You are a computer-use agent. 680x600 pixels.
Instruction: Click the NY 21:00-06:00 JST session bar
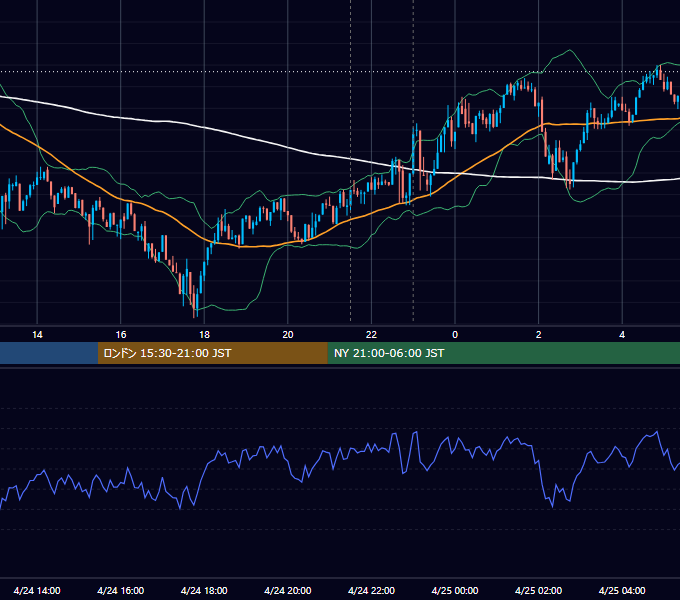click(503, 353)
